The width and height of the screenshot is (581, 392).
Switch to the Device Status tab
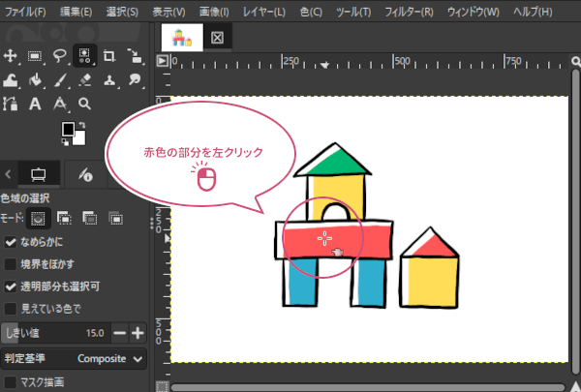[x=85, y=174]
